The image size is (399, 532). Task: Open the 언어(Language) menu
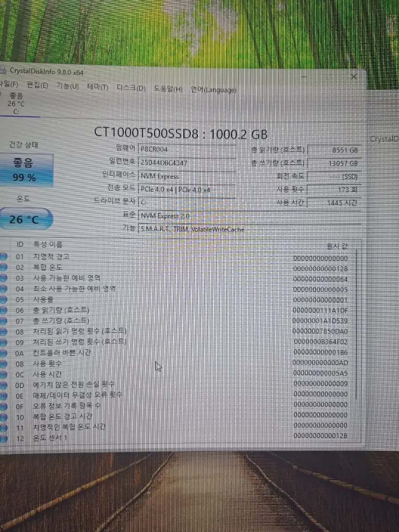tap(213, 90)
